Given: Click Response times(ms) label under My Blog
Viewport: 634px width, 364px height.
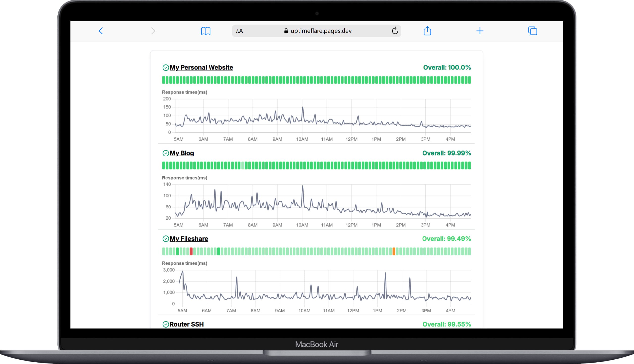Looking at the screenshot, I should [x=185, y=178].
